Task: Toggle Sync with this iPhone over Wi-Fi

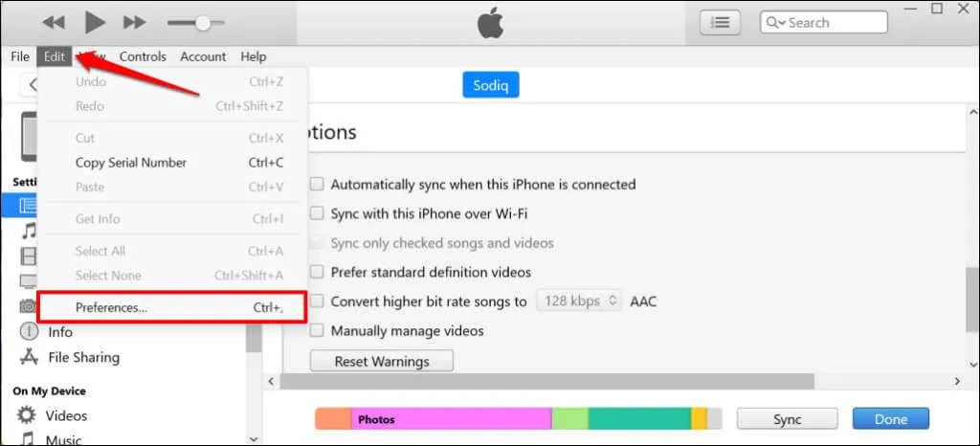Action: [x=317, y=213]
